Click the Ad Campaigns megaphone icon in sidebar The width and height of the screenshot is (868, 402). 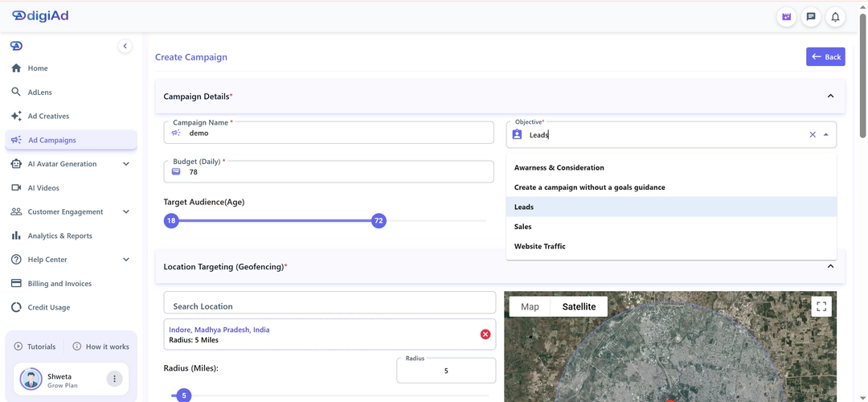[x=17, y=140]
